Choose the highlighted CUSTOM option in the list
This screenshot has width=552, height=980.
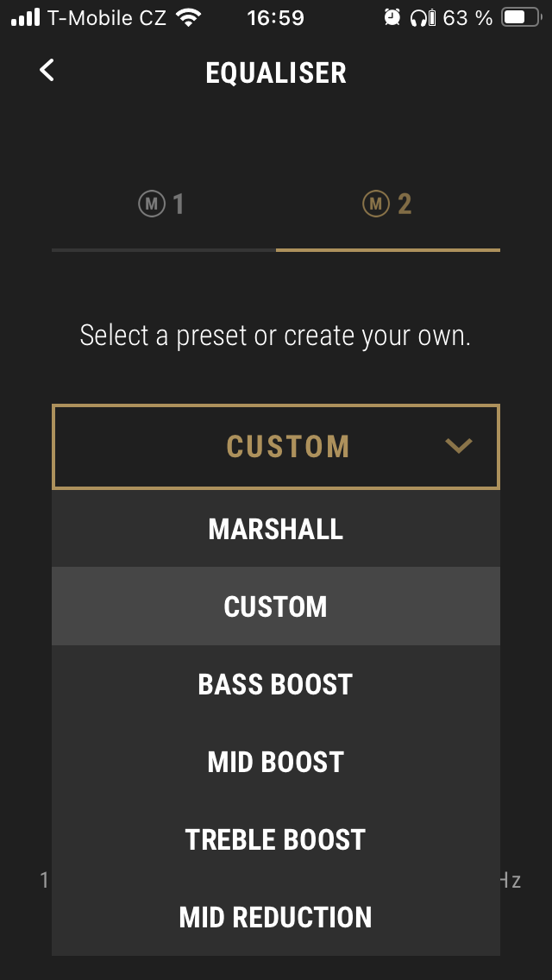276,606
